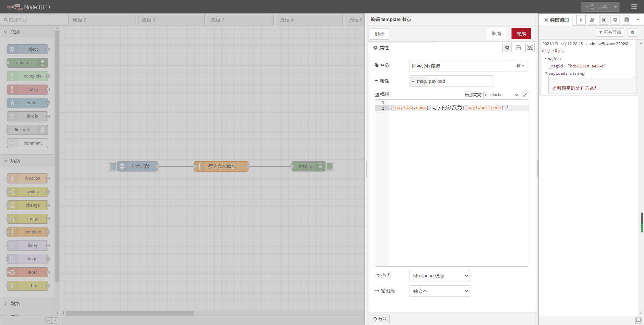Toggle the msg debug node output button

pos(330,166)
